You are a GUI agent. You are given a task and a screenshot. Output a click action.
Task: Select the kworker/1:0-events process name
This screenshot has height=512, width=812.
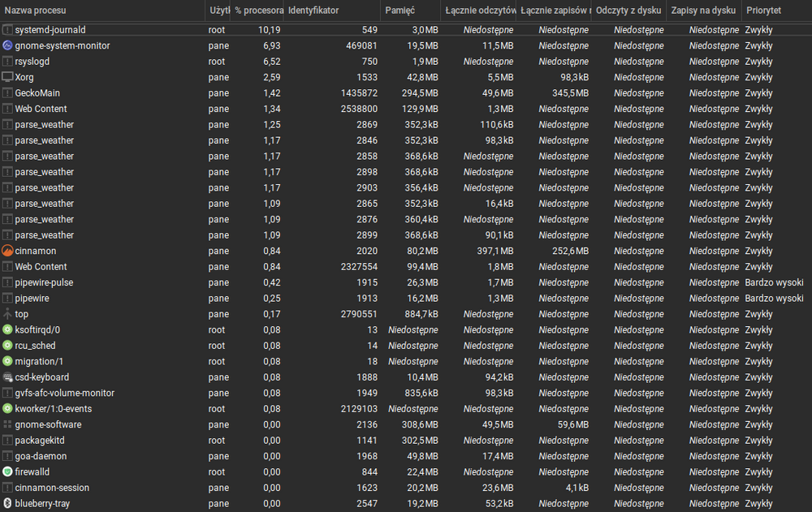click(x=54, y=408)
